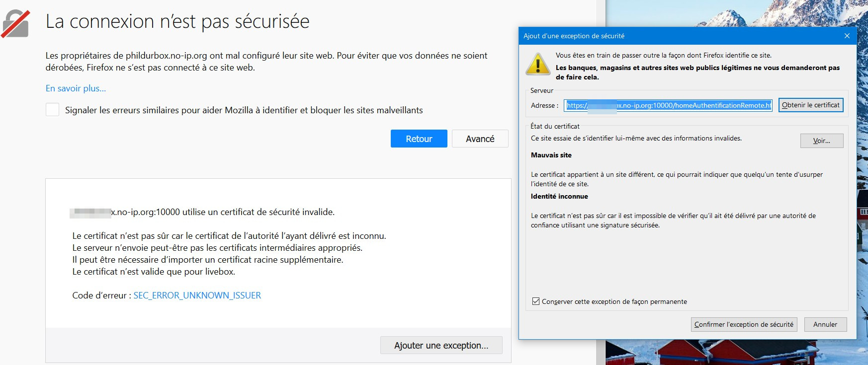This screenshot has height=365, width=868.
Task: Cancel with the Annuler button
Action: 825,324
